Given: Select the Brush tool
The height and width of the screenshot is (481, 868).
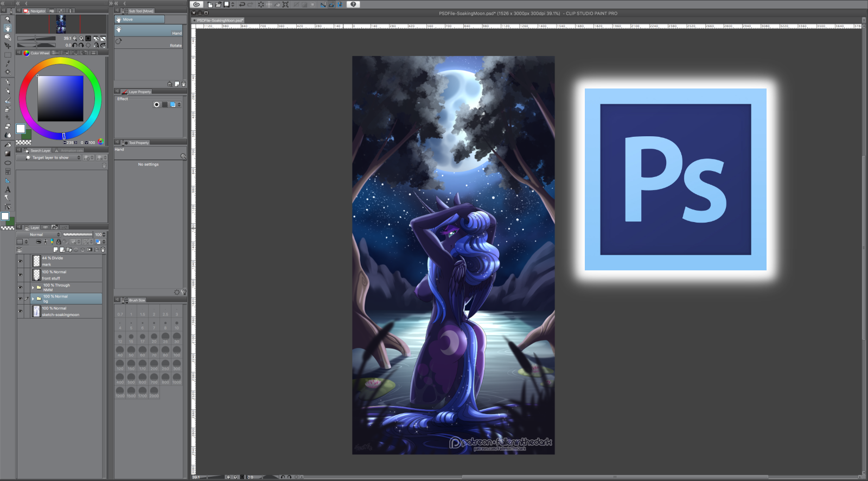Looking at the screenshot, I should (8, 100).
